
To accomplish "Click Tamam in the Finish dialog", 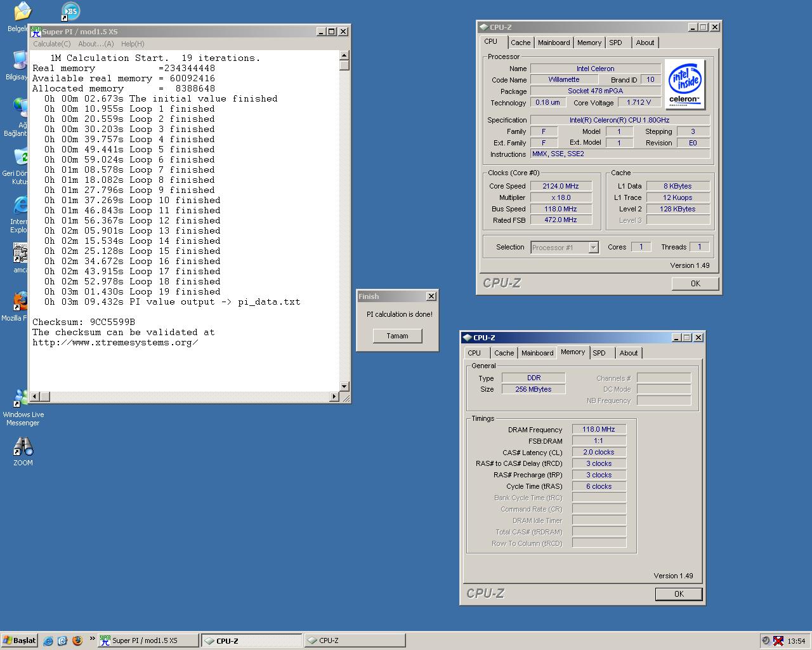I will [x=398, y=336].
